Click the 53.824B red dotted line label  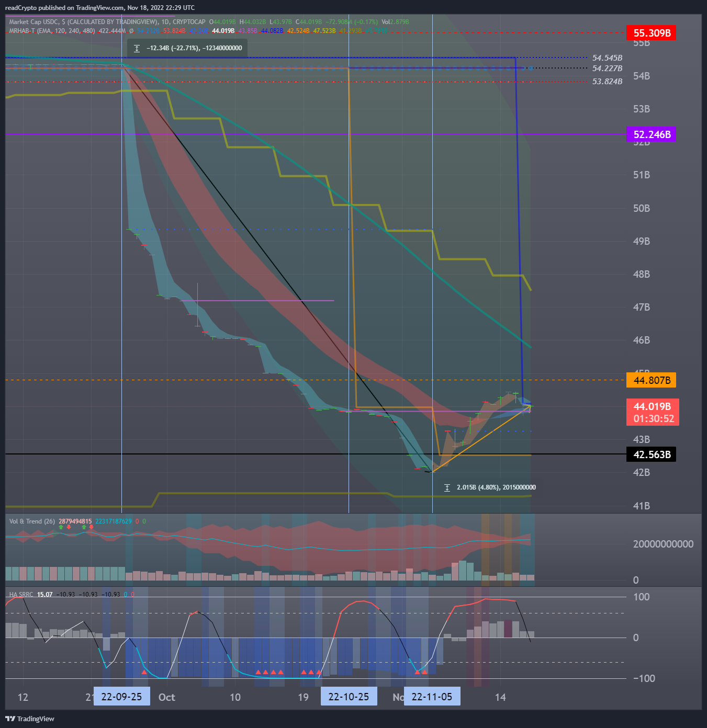pos(607,82)
